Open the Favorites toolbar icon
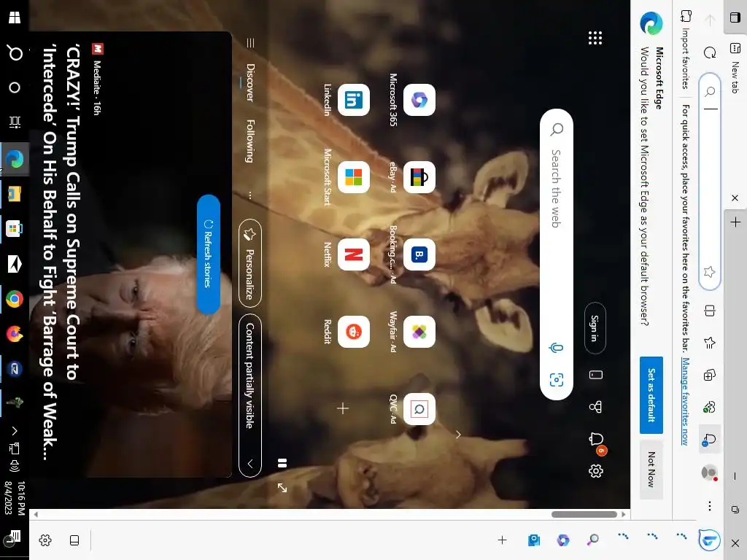The width and height of the screenshot is (747, 560). pos(709,343)
